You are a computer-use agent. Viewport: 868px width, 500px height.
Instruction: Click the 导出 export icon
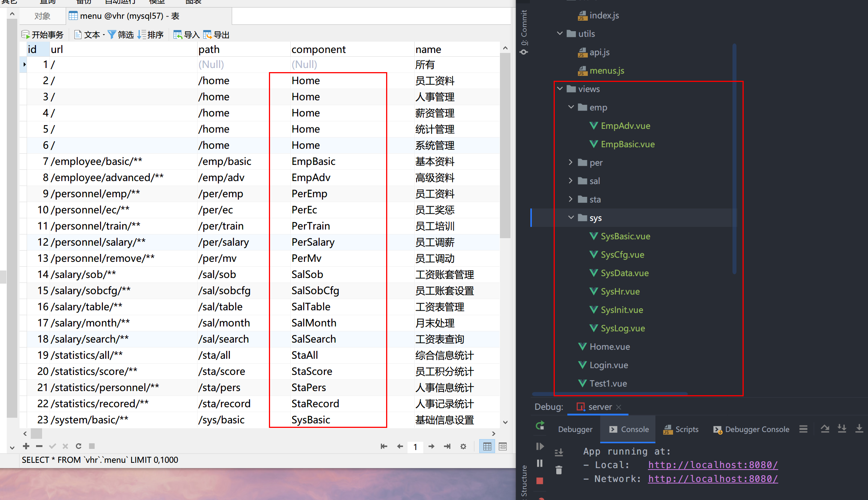(216, 35)
